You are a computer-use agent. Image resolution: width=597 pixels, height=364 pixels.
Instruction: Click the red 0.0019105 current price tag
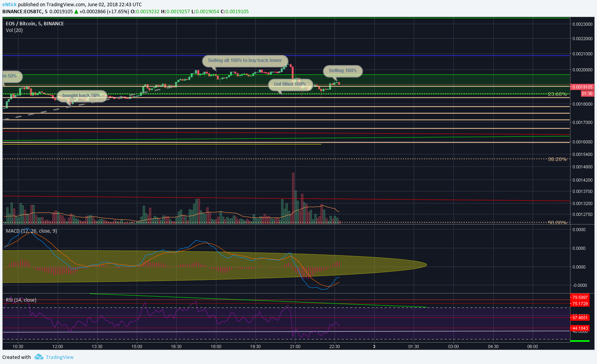[582, 87]
